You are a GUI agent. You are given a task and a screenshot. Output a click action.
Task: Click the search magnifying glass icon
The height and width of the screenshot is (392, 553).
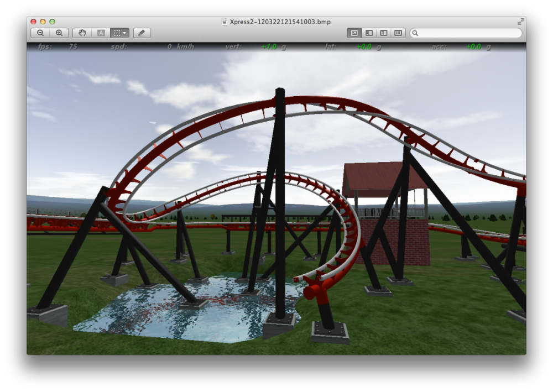tap(416, 33)
